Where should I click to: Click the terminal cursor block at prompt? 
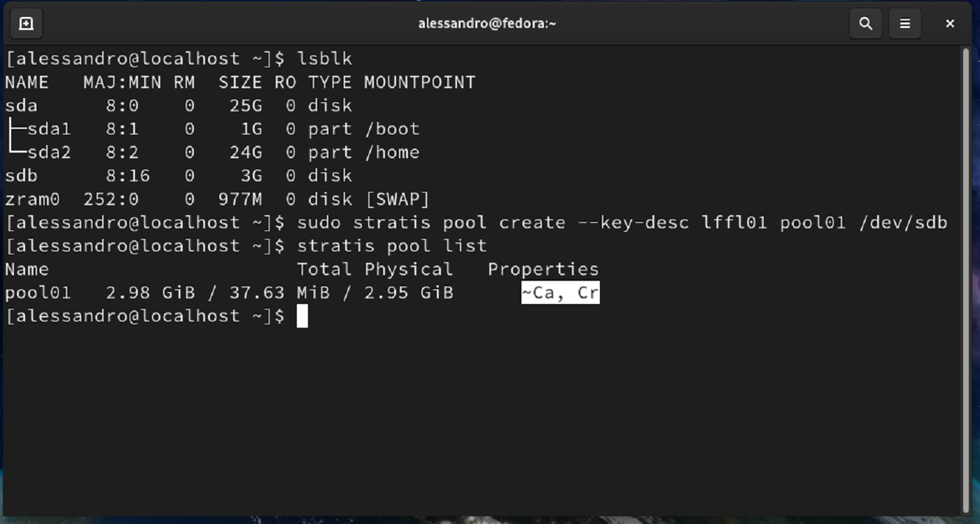[302, 316]
